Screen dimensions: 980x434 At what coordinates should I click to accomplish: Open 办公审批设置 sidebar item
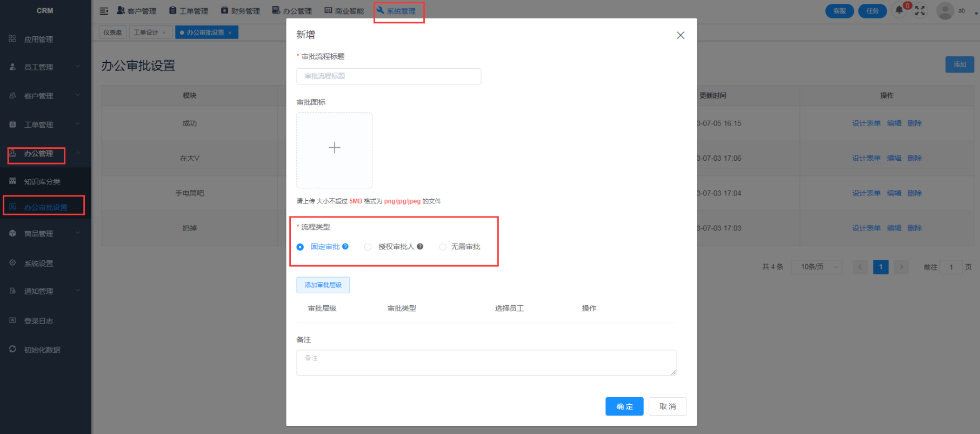pyautogui.click(x=45, y=207)
